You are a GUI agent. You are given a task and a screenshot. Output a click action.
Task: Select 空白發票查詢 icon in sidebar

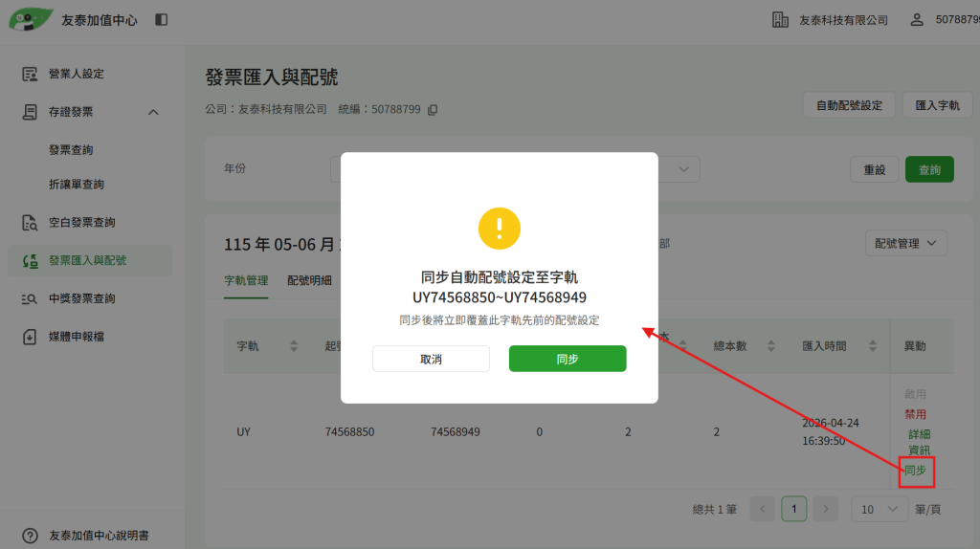tap(30, 222)
